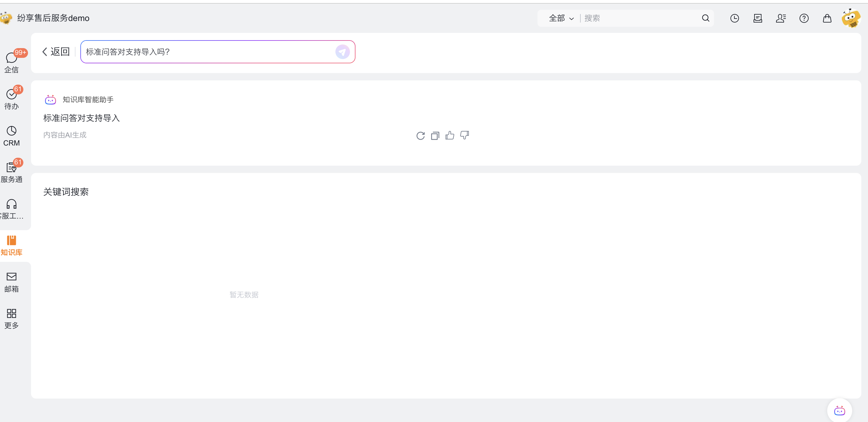Open the contacts icon in the header
This screenshot has height=422, width=868.
pyautogui.click(x=780, y=18)
